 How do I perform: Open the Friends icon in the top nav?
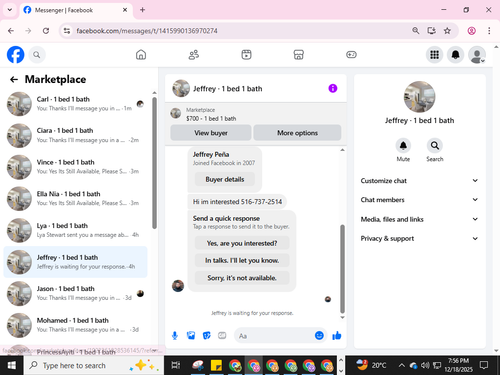click(194, 55)
